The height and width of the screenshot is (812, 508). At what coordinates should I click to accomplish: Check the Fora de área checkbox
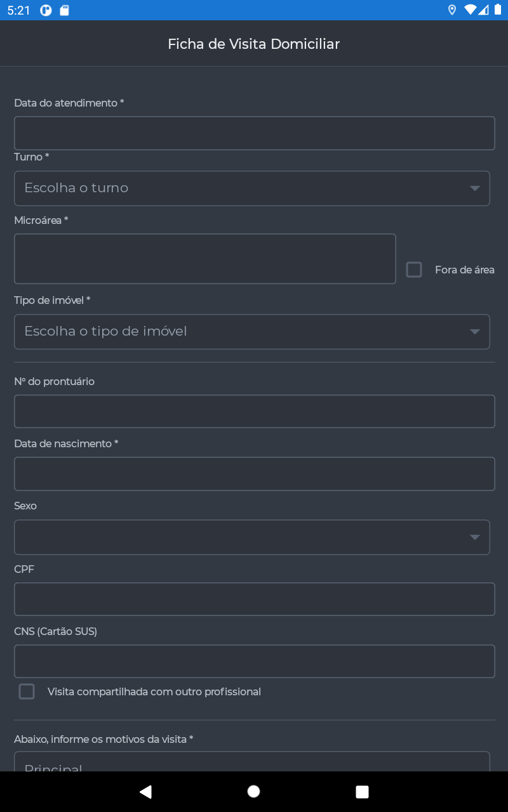pyautogui.click(x=414, y=270)
